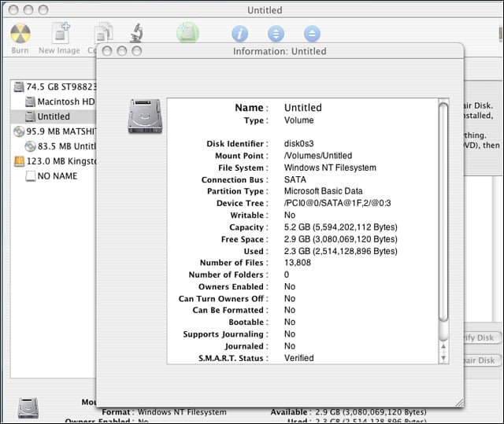The image size is (504, 424).
Task: Click the Verified S.M.A.R.T. status value
Action: [x=299, y=358]
